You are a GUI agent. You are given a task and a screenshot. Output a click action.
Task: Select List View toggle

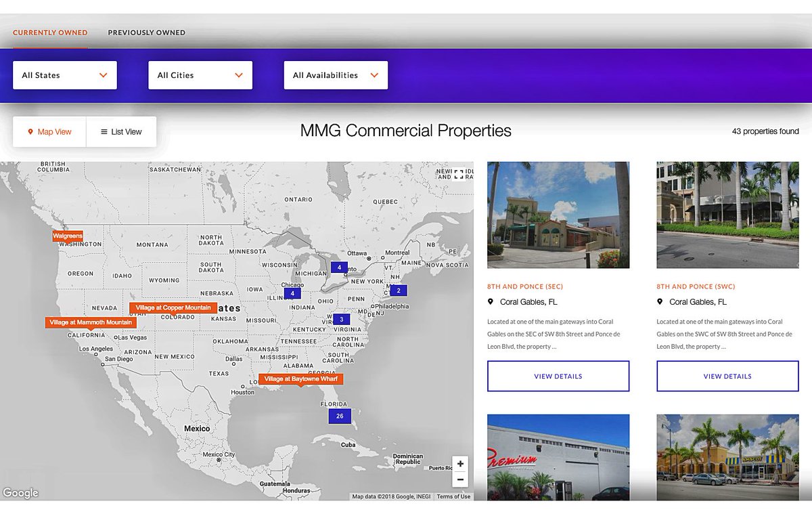[x=121, y=132]
